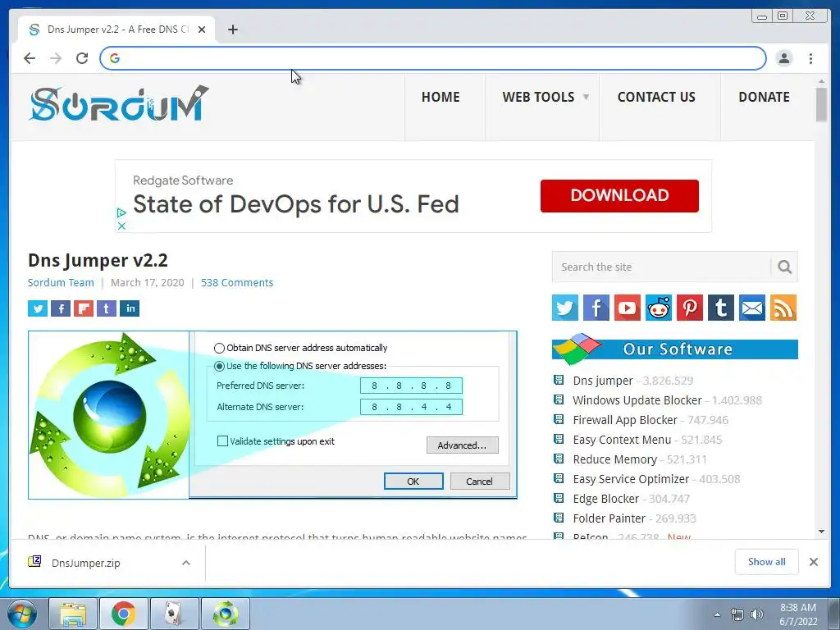
Task: Go back using the browser back arrow
Action: point(30,58)
